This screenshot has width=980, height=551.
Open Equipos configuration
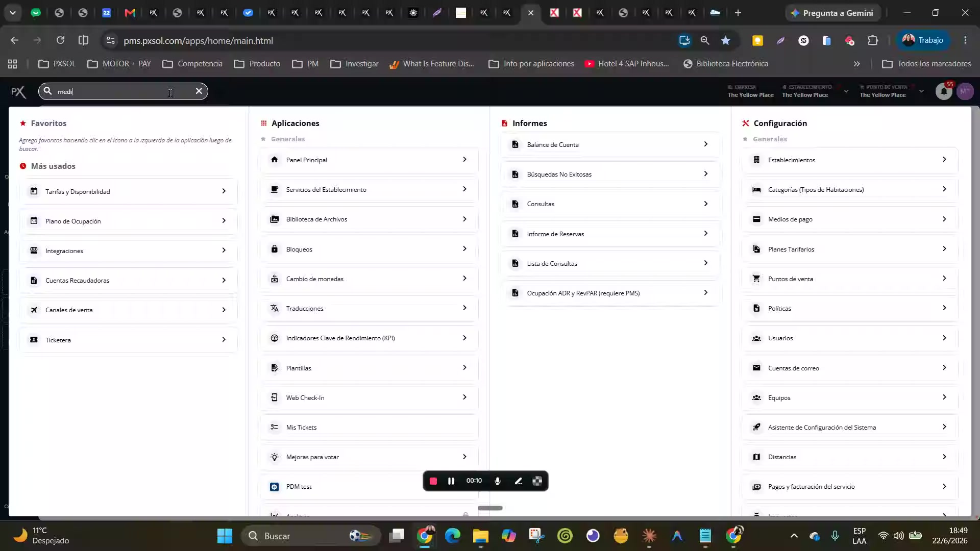point(850,398)
